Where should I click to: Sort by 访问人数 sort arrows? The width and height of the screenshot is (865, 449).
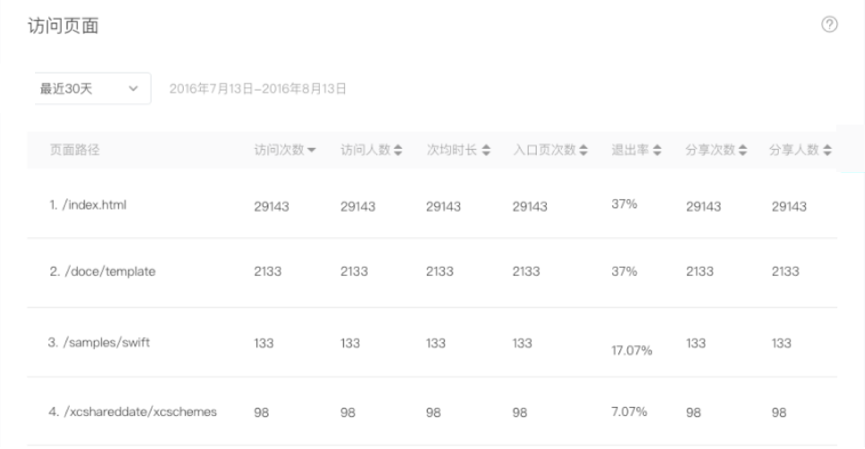tap(398, 150)
